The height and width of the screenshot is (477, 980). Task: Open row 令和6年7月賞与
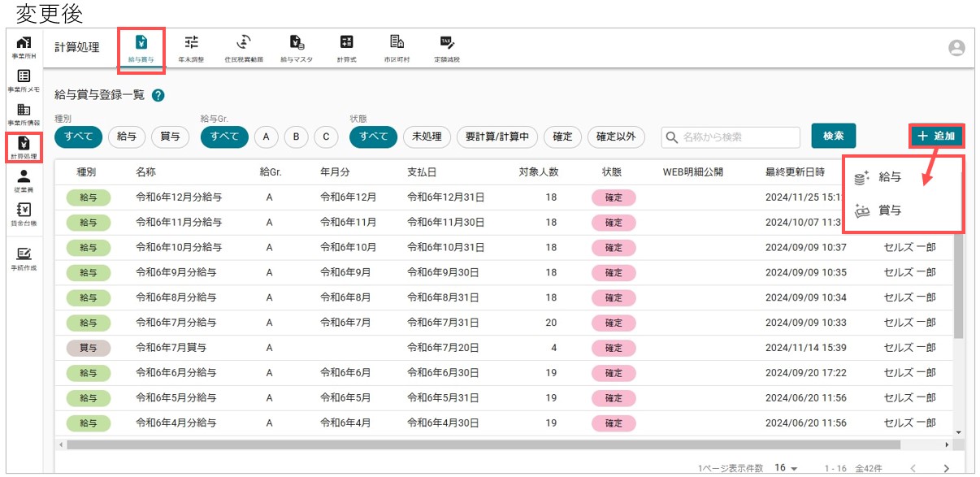click(504, 348)
